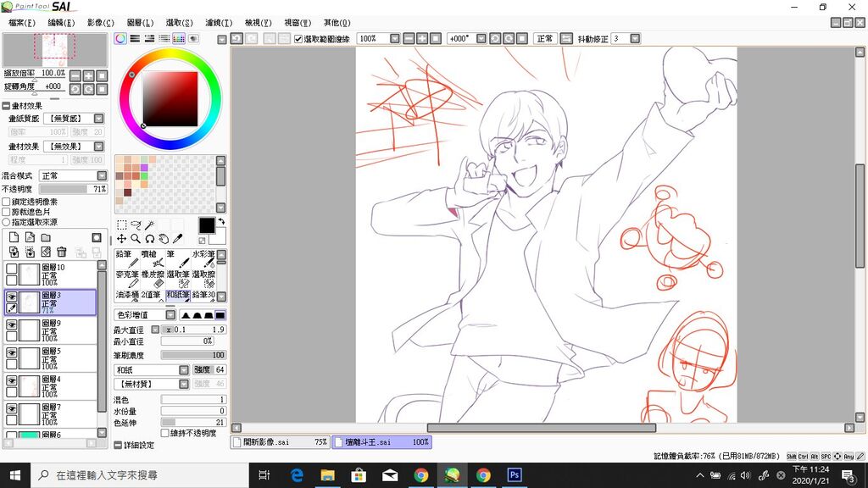Collapse 畫材效果 panel section
The height and width of the screenshot is (488, 868).
pyautogui.click(x=6, y=105)
